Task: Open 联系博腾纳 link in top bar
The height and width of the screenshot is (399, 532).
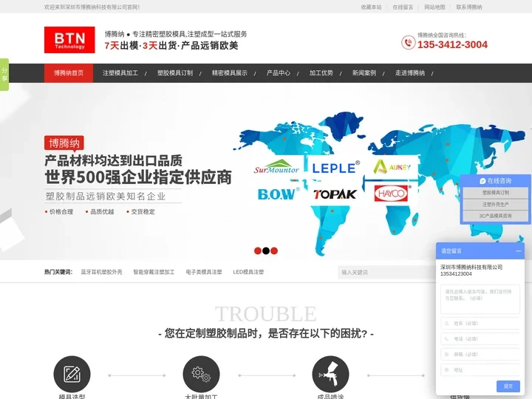Action: coord(469,7)
